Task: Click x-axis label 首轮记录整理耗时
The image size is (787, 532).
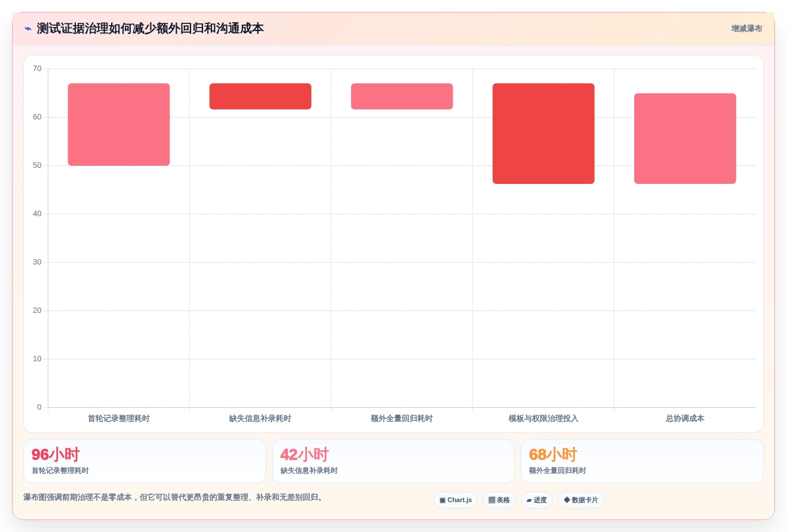Action: [x=119, y=419]
